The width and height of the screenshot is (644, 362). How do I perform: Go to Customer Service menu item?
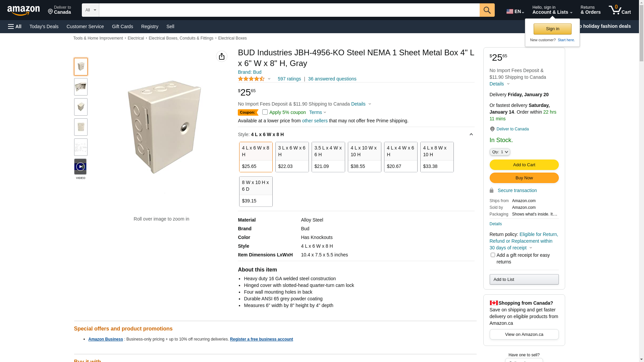pyautogui.click(x=85, y=26)
